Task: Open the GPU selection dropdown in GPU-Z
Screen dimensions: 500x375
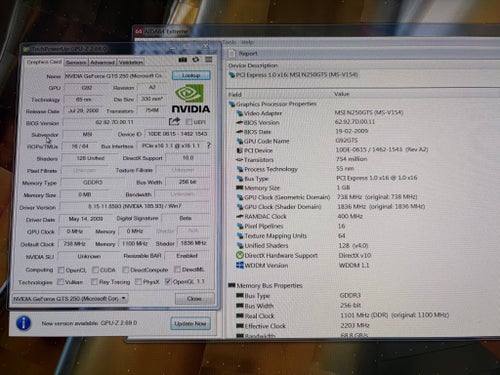Action: pos(69,299)
